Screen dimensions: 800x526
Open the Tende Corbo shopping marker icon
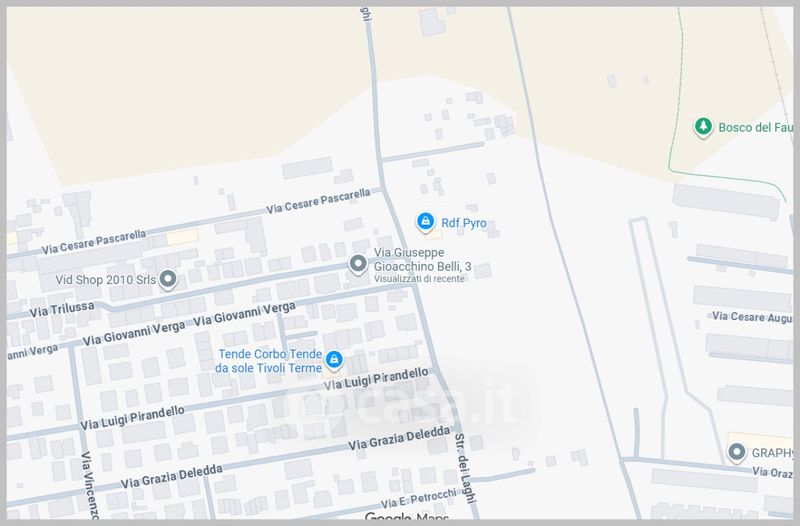[334, 360]
